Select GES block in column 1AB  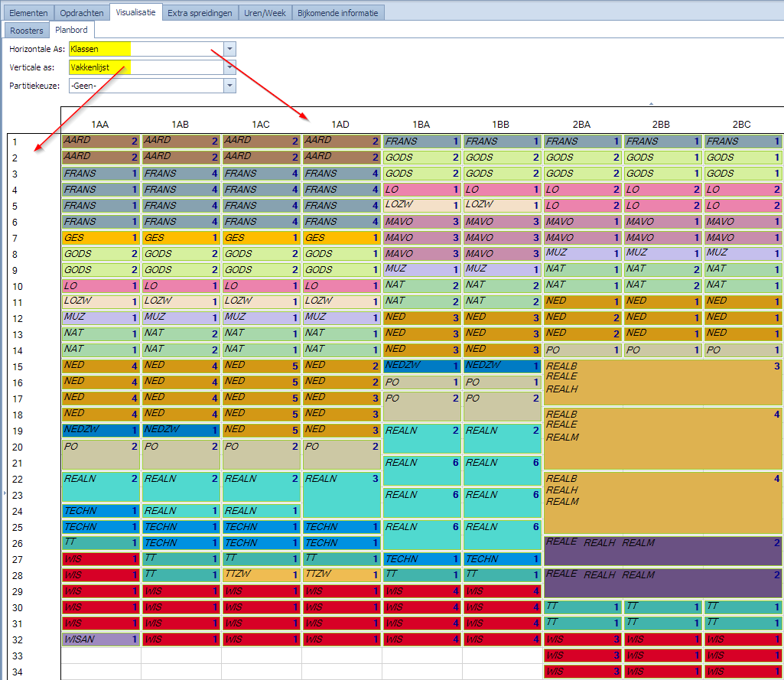[x=181, y=237]
